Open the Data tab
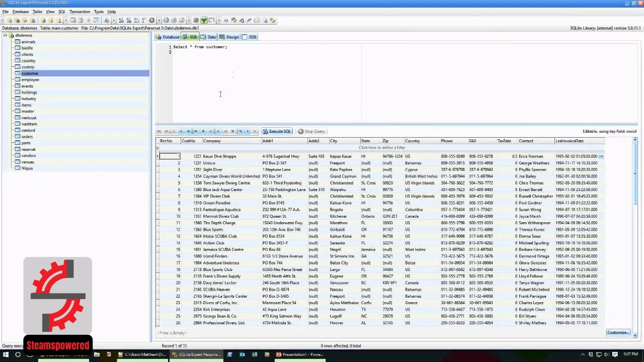This screenshot has height=362, width=644. 208,37
